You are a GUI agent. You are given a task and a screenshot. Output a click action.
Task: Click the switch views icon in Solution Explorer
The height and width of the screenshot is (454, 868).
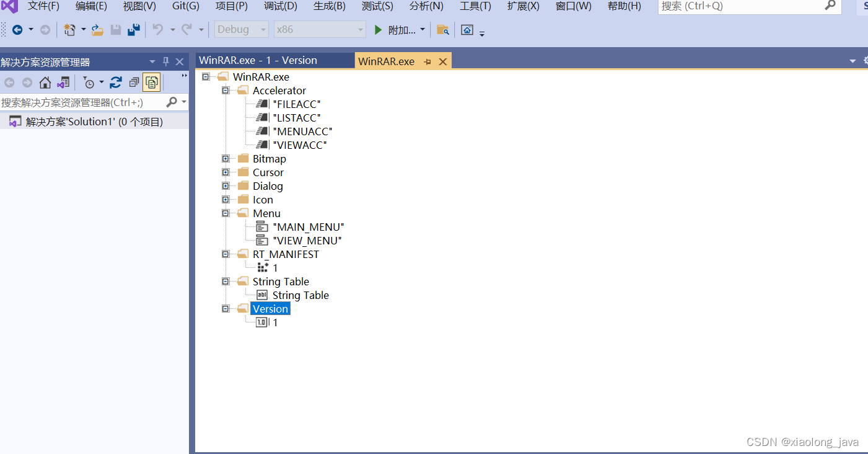coord(63,82)
